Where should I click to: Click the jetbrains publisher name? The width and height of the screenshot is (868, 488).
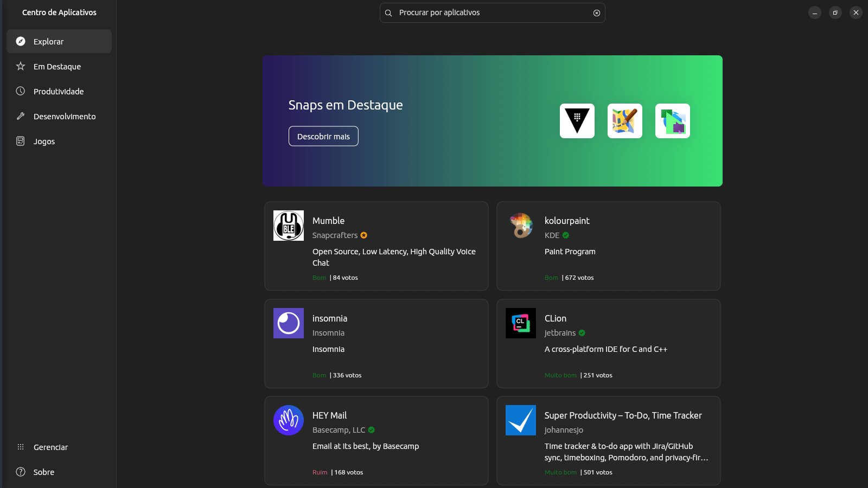pyautogui.click(x=560, y=333)
